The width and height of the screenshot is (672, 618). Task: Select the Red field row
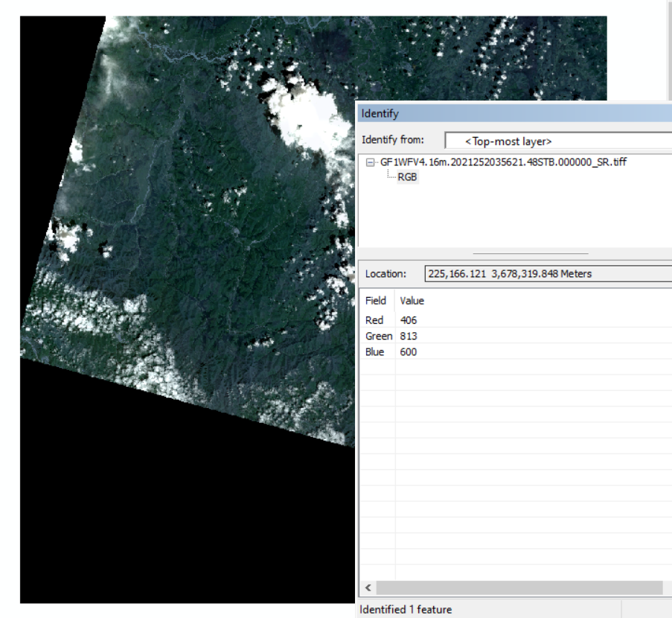(375, 320)
